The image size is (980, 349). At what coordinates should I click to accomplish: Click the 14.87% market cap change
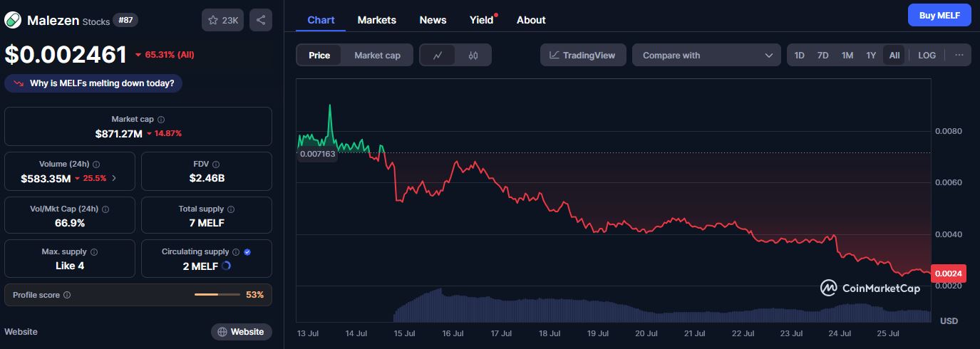coord(164,133)
